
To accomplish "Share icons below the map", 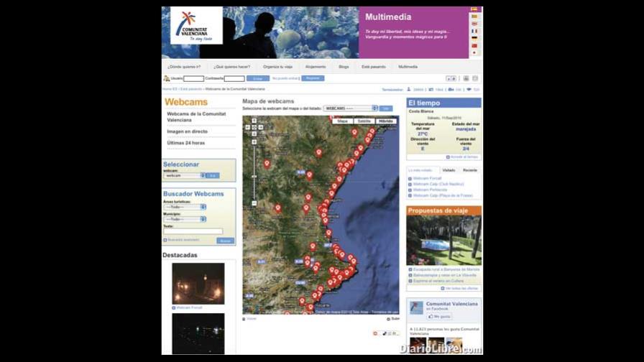I will point(387,333).
